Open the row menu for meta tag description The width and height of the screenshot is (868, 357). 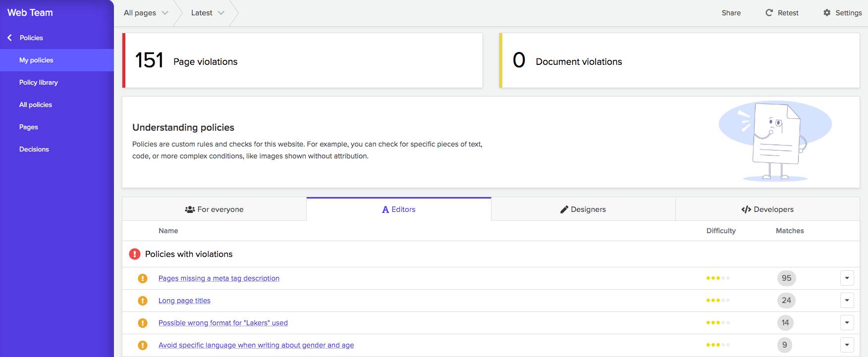point(847,278)
